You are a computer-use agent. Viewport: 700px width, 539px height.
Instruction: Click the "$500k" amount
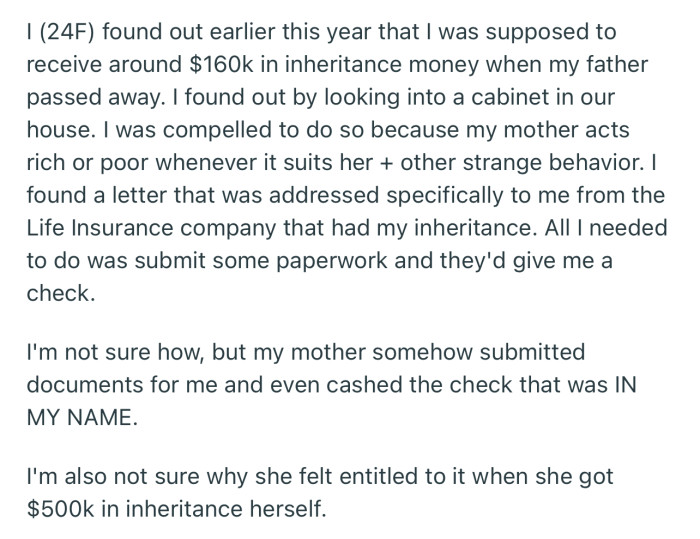tap(60, 509)
